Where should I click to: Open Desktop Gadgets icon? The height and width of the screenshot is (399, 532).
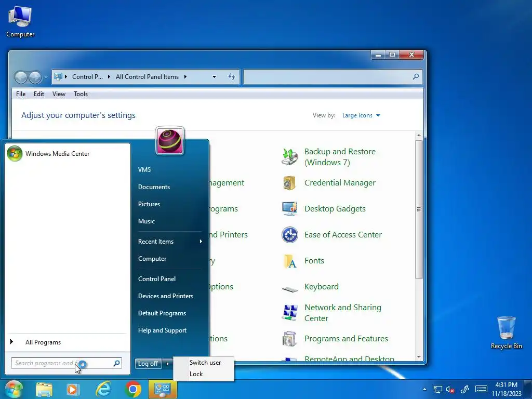(289, 209)
